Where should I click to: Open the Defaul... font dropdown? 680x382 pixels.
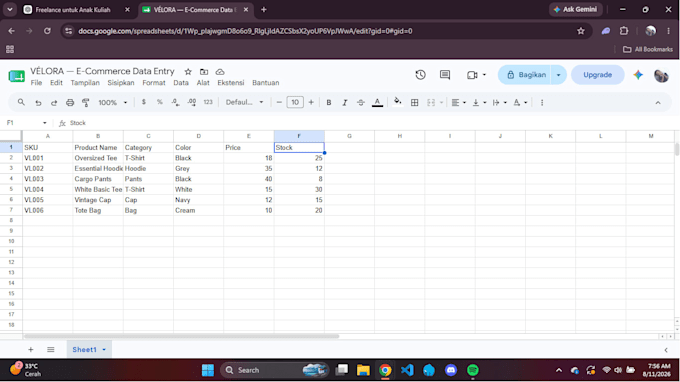click(245, 102)
